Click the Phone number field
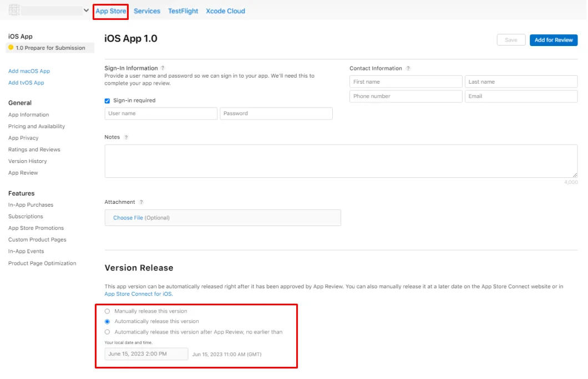Viewport: 588px width, 379px height. (405, 96)
